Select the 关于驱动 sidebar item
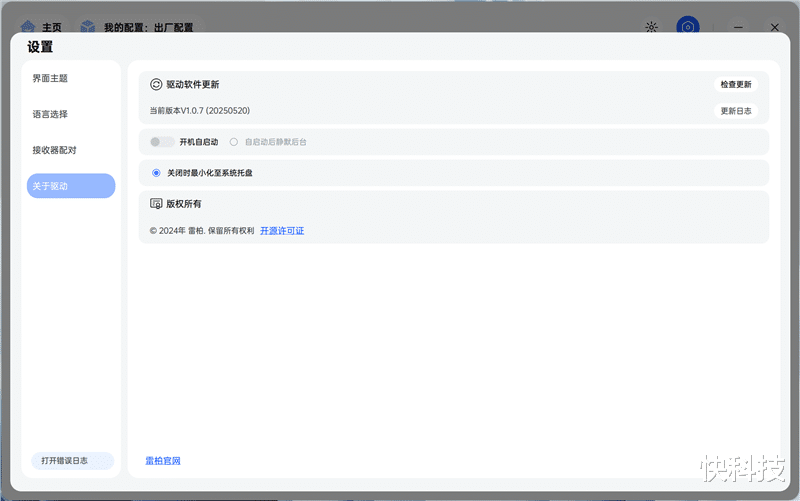Screen dimensions: 800x501 [x=71, y=186]
